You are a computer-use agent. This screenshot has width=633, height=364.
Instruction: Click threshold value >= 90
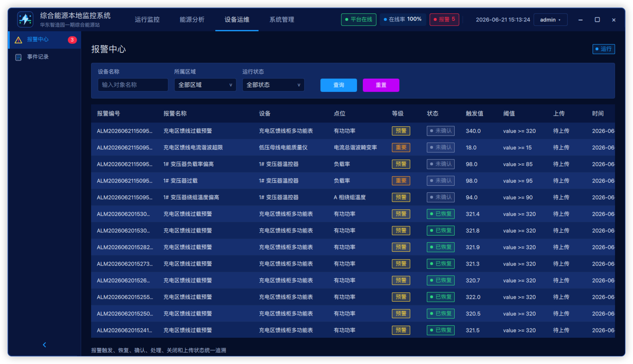518,197
